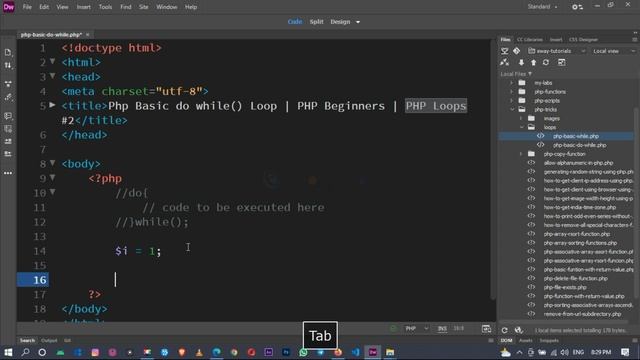Click the refresh icon at Files panel bottom

point(504,330)
